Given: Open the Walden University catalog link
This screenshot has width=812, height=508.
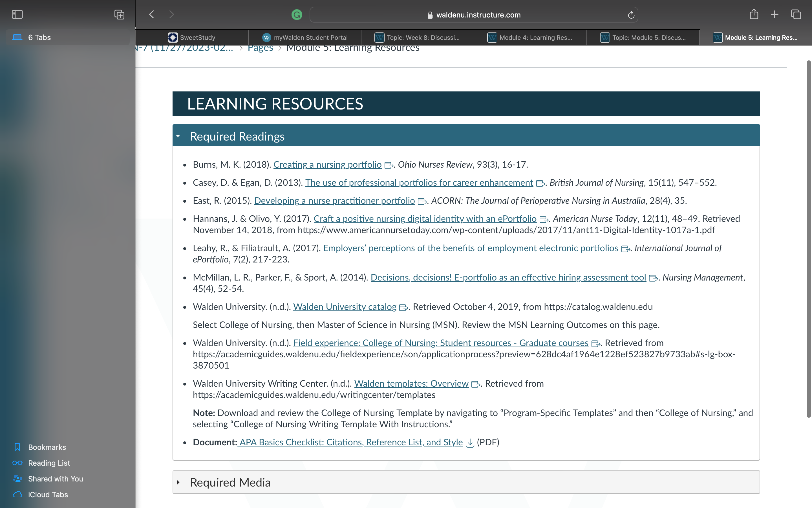Looking at the screenshot, I should click(345, 307).
